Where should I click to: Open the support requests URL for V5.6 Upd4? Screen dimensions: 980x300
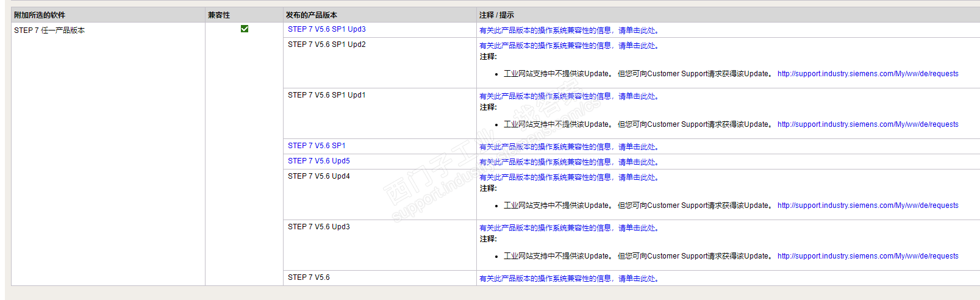868,205
